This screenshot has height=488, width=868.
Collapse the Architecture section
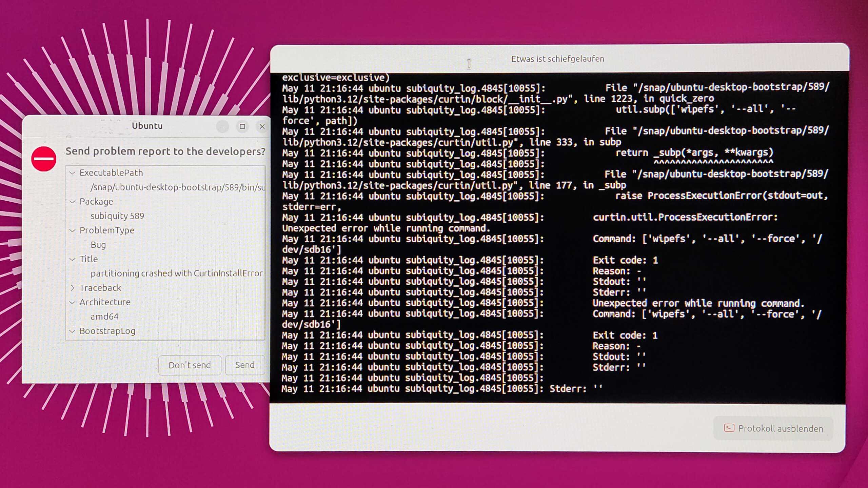coord(72,302)
